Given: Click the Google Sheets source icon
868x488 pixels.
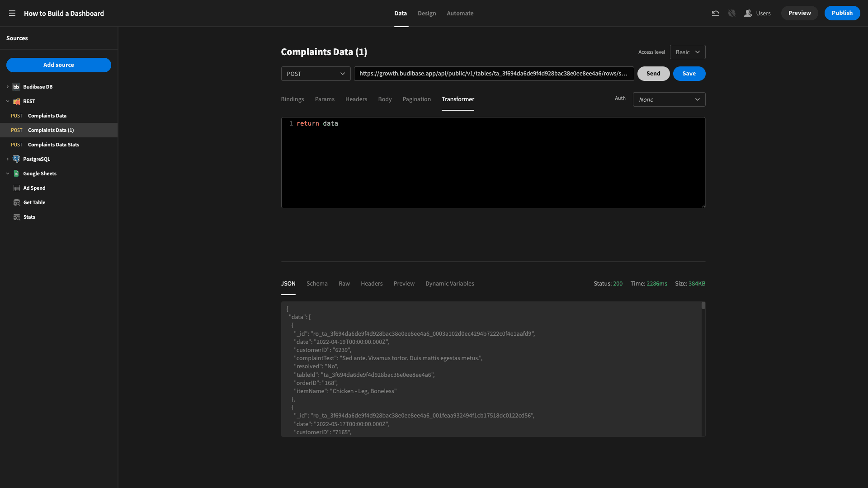Looking at the screenshot, I should pyautogui.click(x=16, y=174).
